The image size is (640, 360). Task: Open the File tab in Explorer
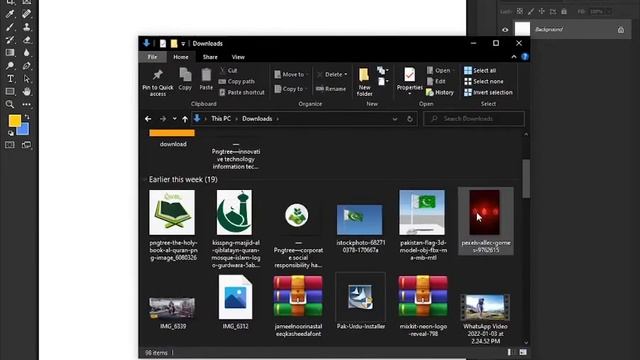point(152,57)
